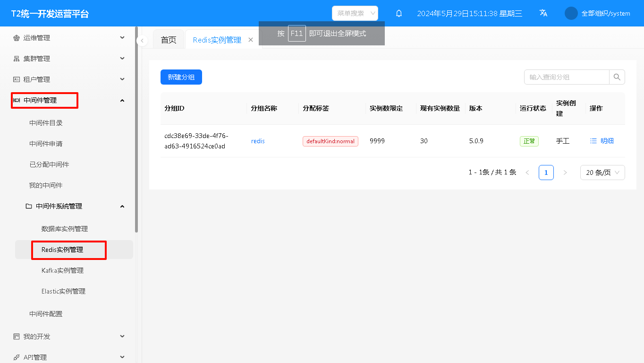Open 中间件目录 menu item
This screenshot has width=644, height=363.
[x=46, y=123]
